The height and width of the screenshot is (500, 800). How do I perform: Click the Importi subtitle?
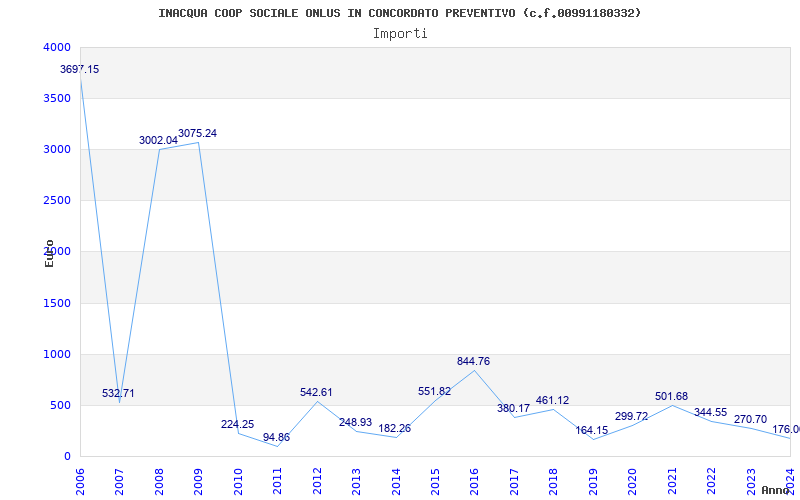pos(400,33)
